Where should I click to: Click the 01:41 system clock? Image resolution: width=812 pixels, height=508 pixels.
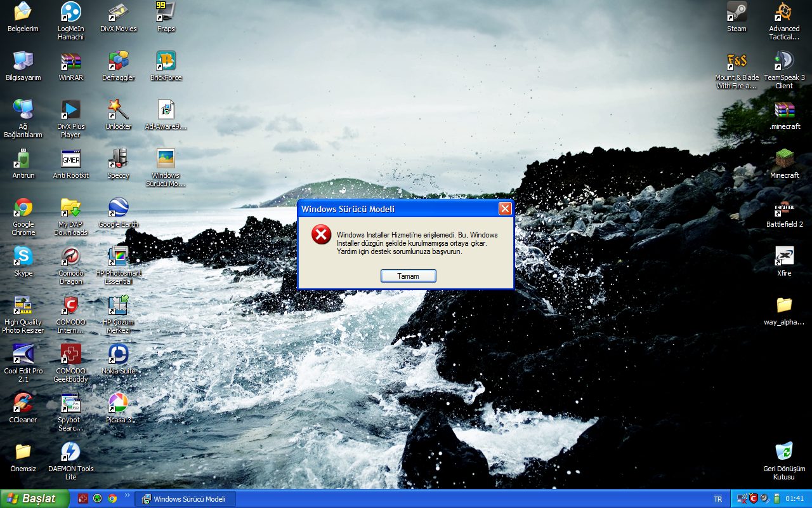pyautogui.click(x=795, y=499)
